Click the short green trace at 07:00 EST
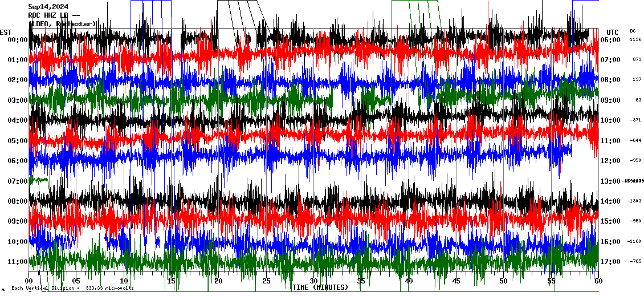The width and height of the screenshot is (644, 296). click(38, 180)
